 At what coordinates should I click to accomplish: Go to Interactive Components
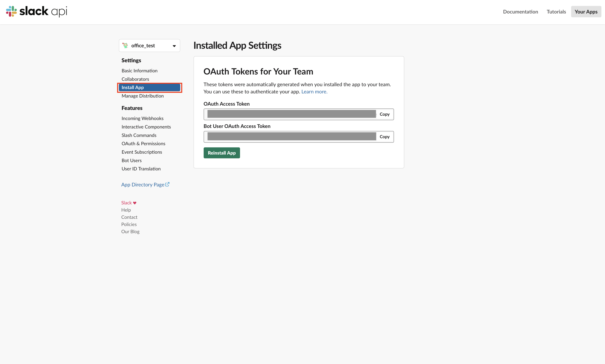click(x=146, y=127)
